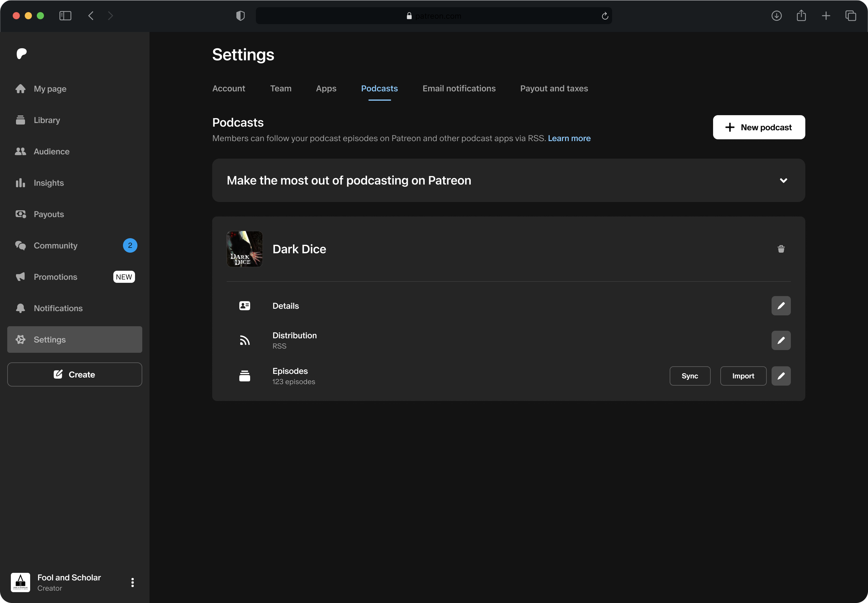This screenshot has width=868, height=603.
Task: Click the stack icon beside Episodes
Action: pos(244,376)
